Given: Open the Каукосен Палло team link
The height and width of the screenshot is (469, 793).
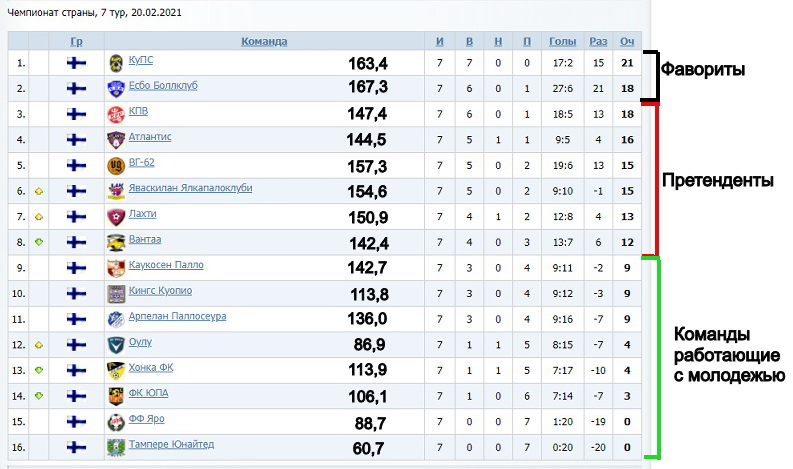Looking at the screenshot, I should click(166, 265).
